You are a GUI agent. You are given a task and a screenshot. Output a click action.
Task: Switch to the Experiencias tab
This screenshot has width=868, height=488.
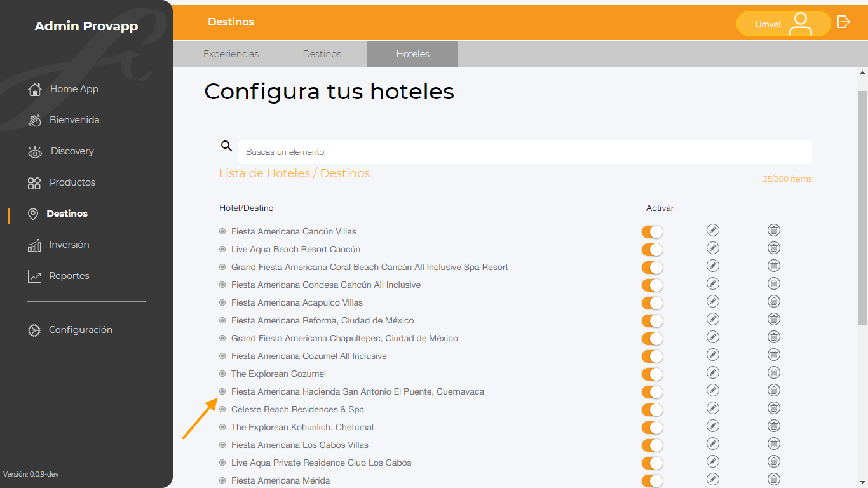tap(231, 54)
